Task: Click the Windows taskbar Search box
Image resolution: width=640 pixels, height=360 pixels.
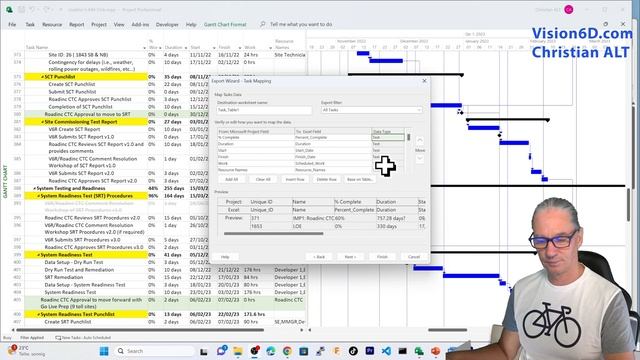Action: [154, 351]
